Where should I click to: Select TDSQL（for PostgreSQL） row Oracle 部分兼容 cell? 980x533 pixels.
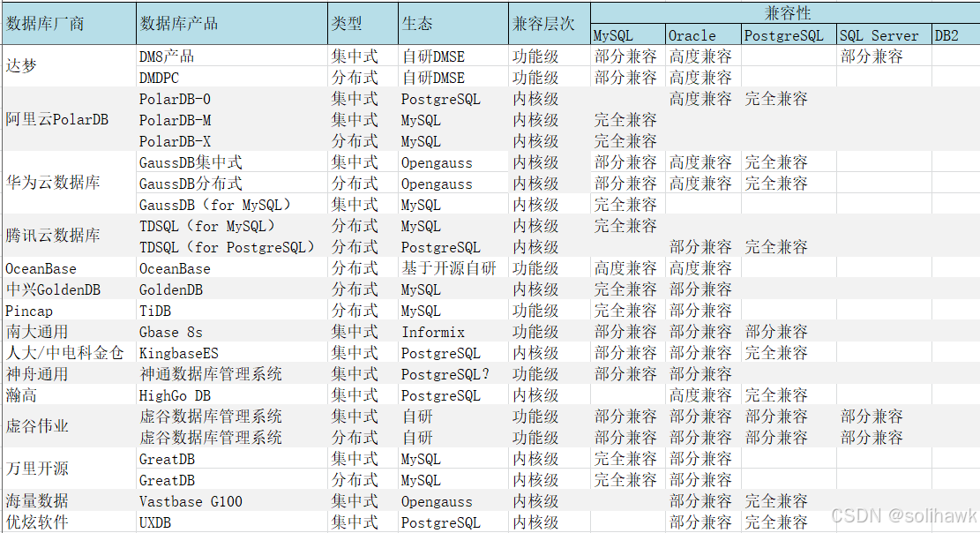pyautogui.click(x=704, y=247)
